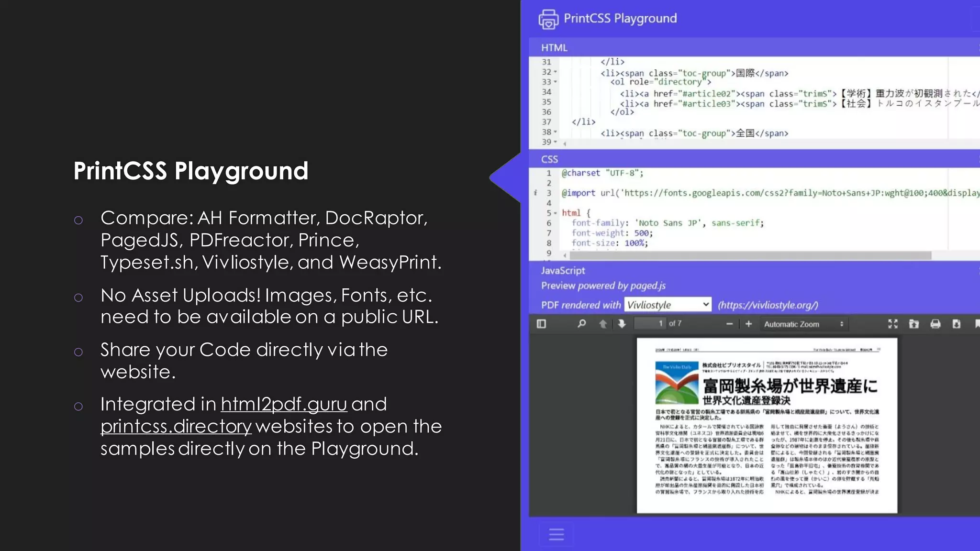The image size is (980, 551).
Task: Open the hamburger menu at bottom
Action: pos(556,534)
